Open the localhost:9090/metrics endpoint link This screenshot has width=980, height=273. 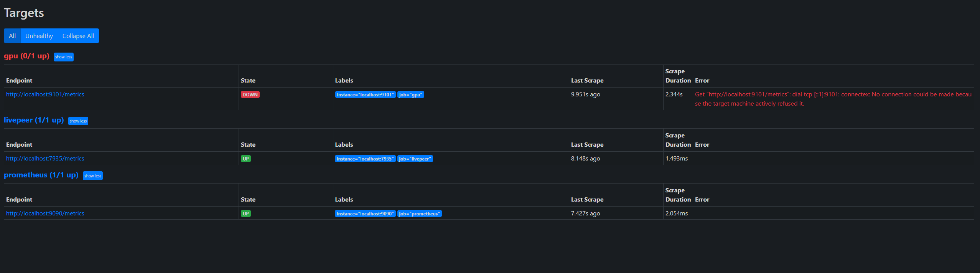tap(45, 213)
